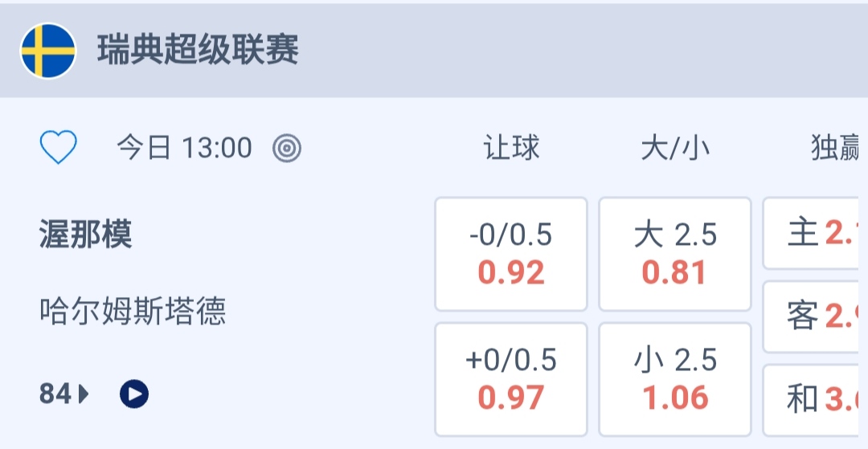Choose the 主 home win odds

coord(815,234)
